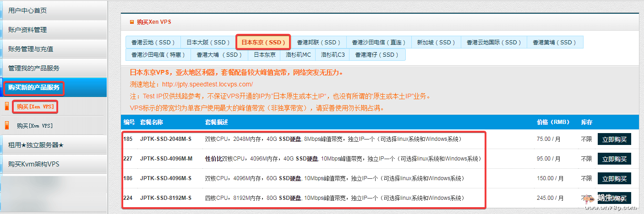Select 购买[Kvm VPS] submenu entry

pos(35,126)
